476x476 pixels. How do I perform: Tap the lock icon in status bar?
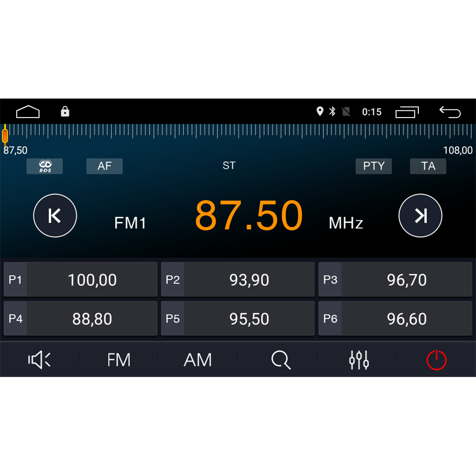coord(65,111)
